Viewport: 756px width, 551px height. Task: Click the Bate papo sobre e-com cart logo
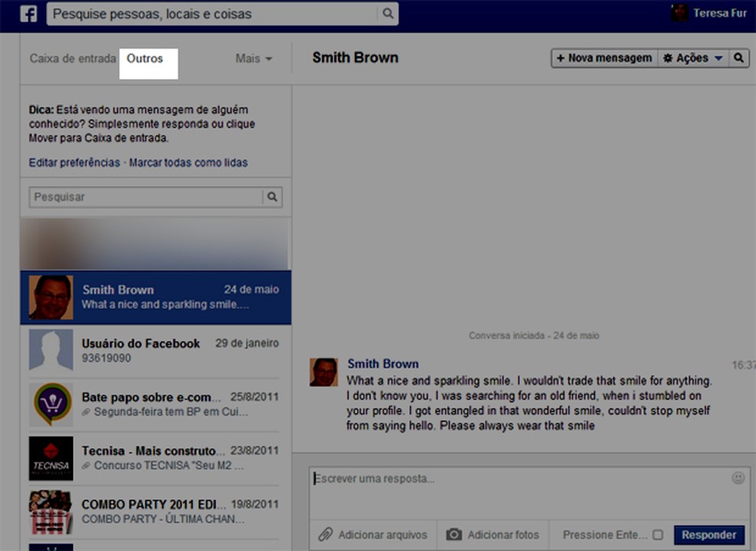(x=51, y=404)
